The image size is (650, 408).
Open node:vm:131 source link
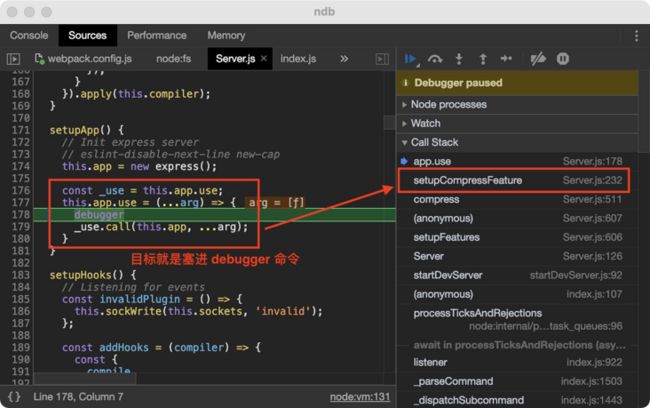[x=360, y=397]
